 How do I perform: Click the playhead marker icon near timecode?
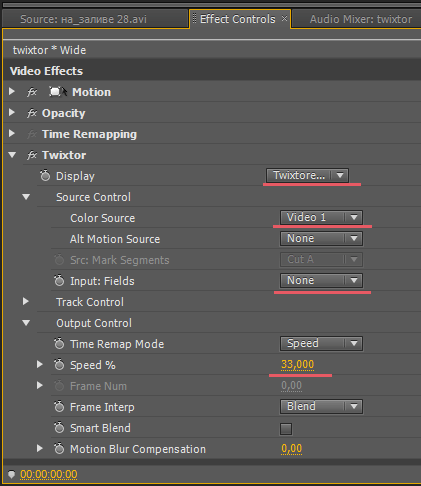(11, 474)
